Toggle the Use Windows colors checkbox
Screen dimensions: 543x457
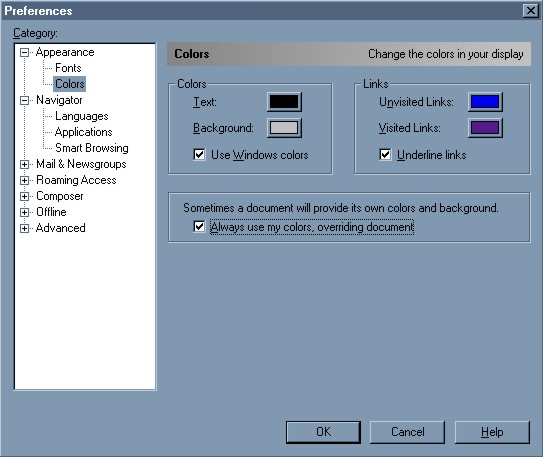[x=199, y=154]
